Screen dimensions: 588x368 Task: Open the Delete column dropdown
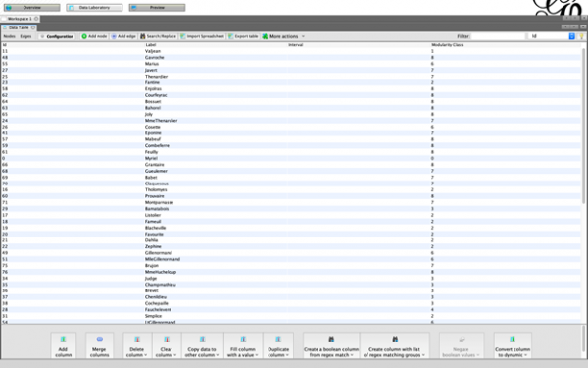click(x=137, y=345)
